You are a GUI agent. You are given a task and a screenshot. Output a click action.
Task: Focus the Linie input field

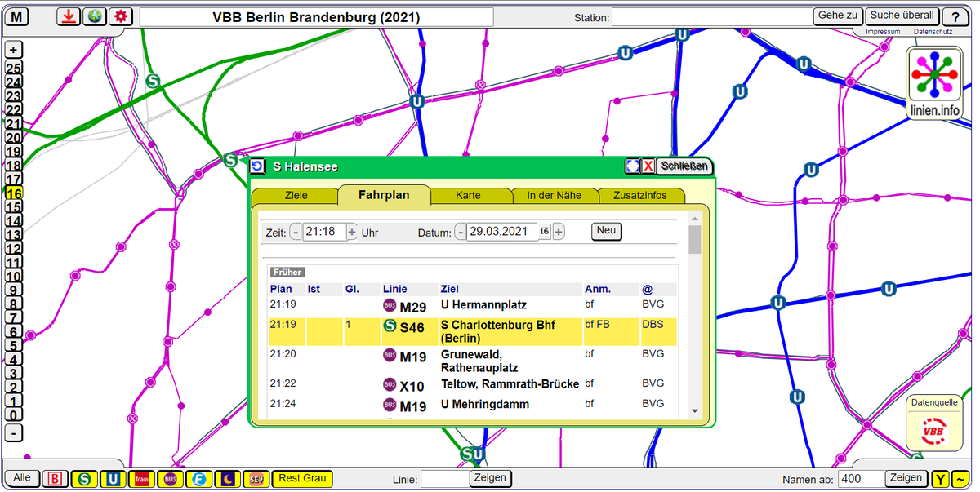(444, 479)
